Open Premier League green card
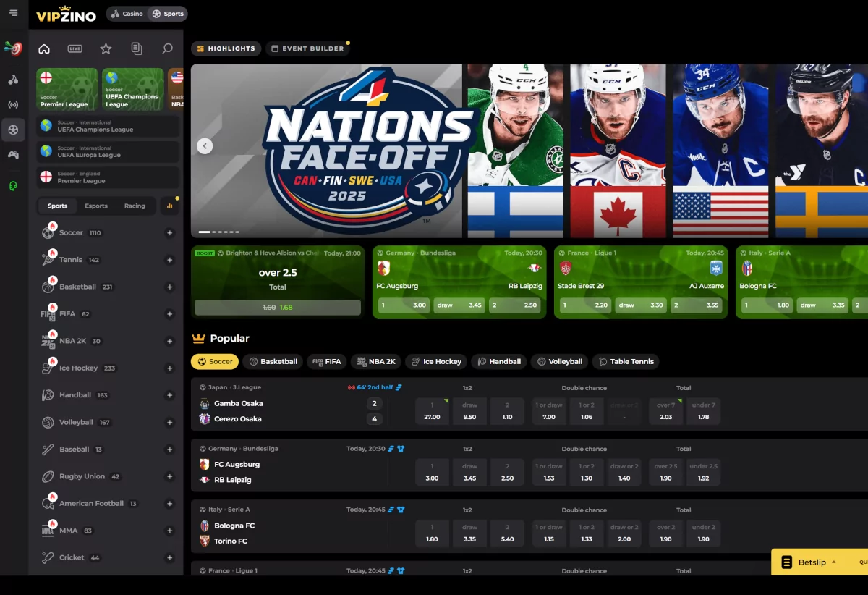This screenshot has width=868, height=595. pyautogui.click(x=67, y=89)
